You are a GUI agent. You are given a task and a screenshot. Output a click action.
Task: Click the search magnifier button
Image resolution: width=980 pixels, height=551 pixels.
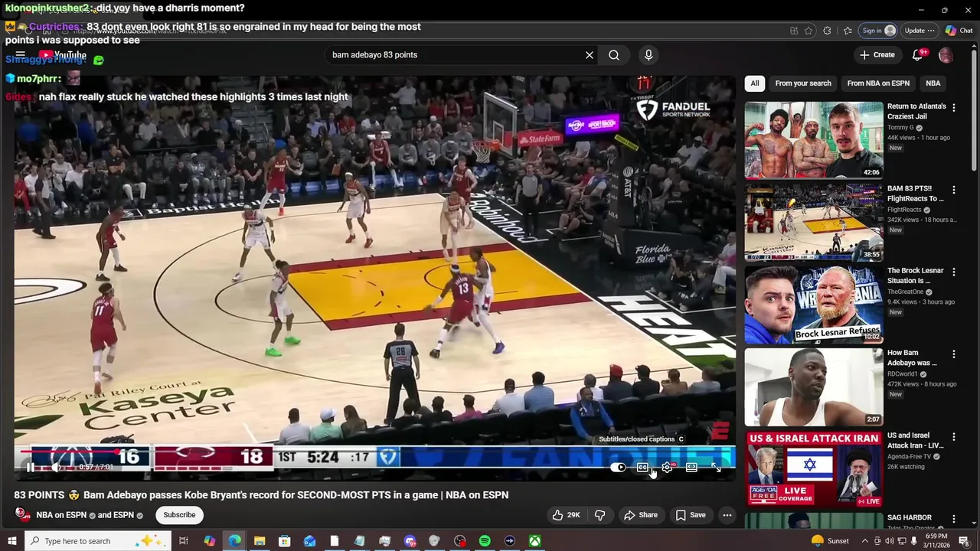pyautogui.click(x=614, y=55)
